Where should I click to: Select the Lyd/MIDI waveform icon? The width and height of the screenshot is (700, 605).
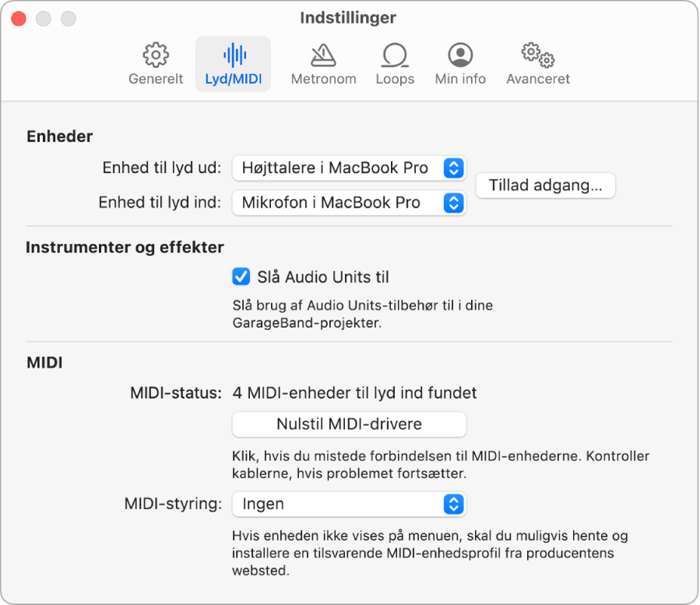[x=234, y=55]
